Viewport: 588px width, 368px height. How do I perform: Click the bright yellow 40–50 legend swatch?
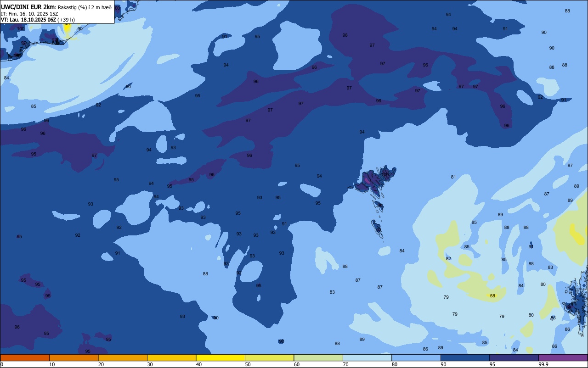pyautogui.click(x=220, y=357)
